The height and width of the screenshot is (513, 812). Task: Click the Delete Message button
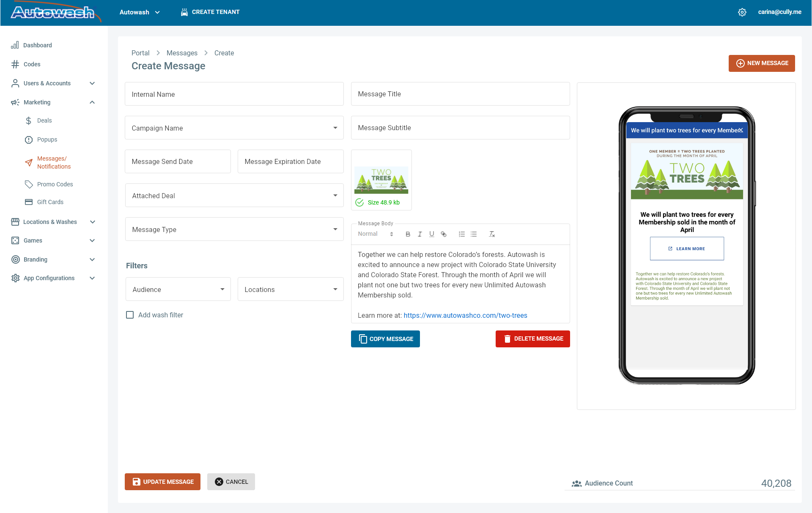(x=533, y=339)
